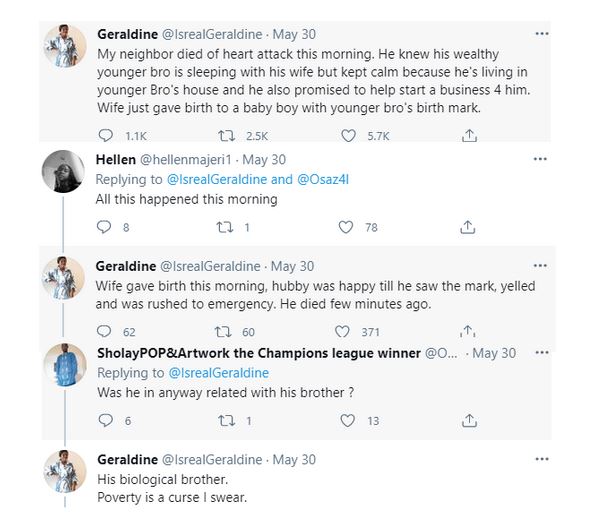Share Geraldine's first tweet
This screenshot has height=520, width=610.
point(468,135)
